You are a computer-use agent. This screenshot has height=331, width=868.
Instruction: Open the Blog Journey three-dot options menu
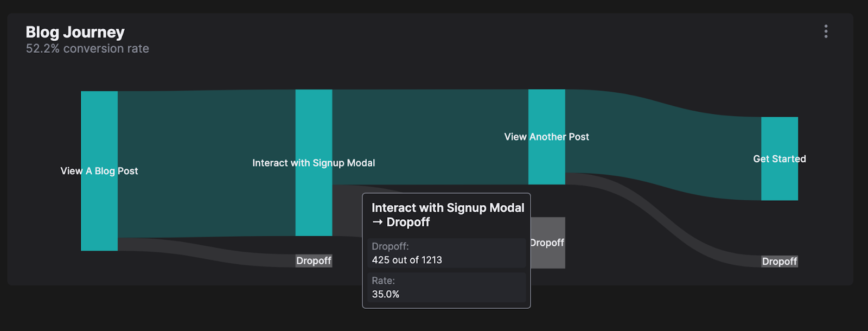tap(826, 31)
